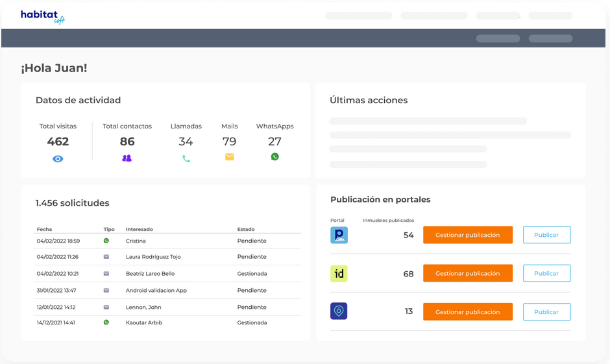Click the habitat soft logo
This screenshot has height=364, width=610.
point(43,16)
